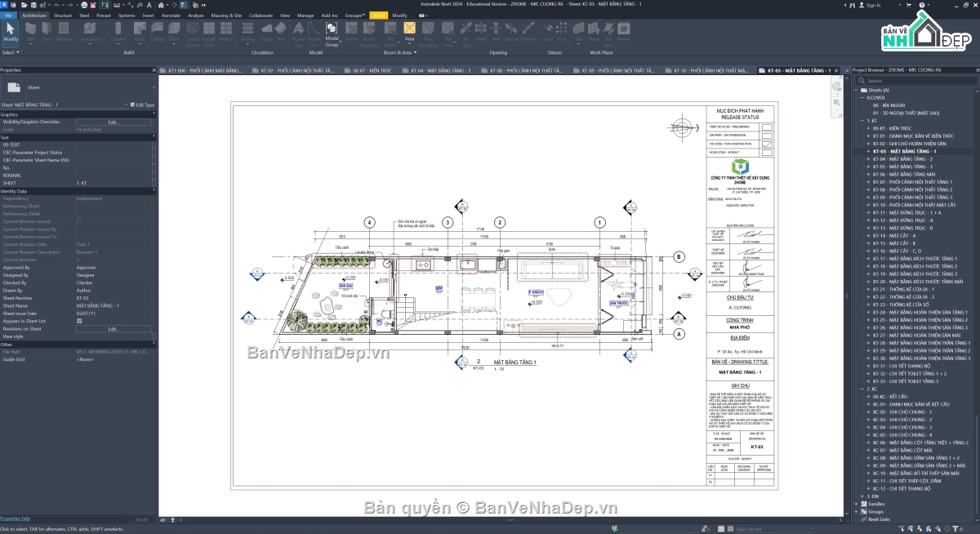
Task: Toggle Appears In Sheet List checkbox
Action: [79, 321]
